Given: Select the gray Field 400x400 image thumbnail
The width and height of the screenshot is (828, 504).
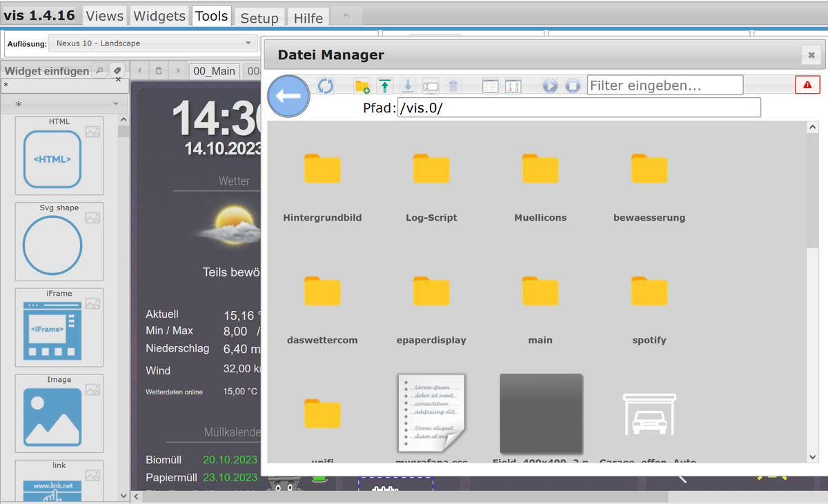Looking at the screenshot, I should (x=541, y=414).
